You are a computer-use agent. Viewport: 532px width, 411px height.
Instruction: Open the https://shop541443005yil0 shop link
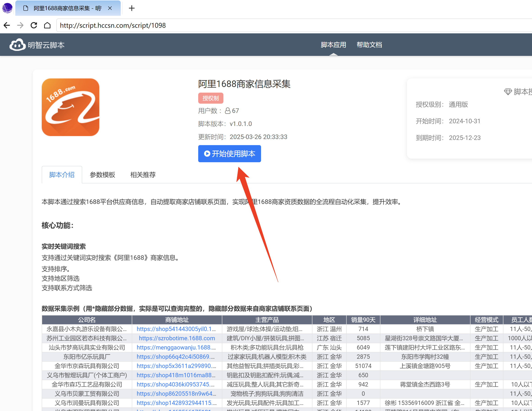tap(176, 329)
